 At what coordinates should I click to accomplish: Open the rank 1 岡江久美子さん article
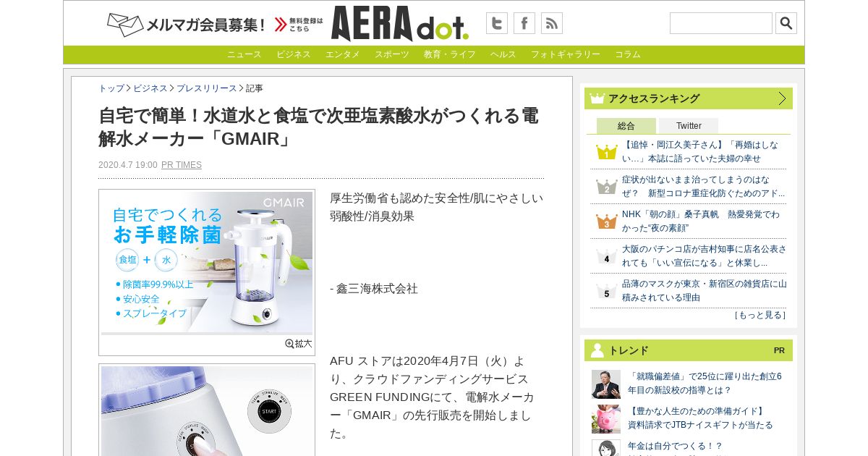coord(700,151)
